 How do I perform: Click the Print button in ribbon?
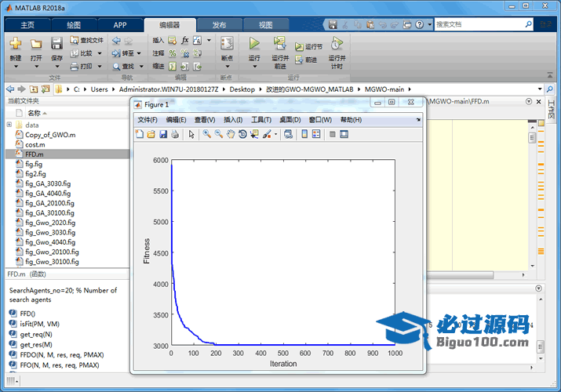(x=86, y=66)
